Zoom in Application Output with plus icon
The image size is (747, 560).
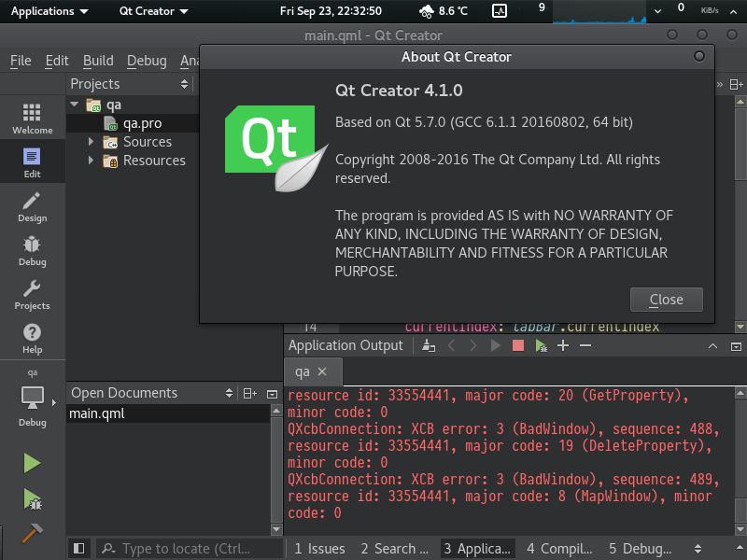pos(563,345)
